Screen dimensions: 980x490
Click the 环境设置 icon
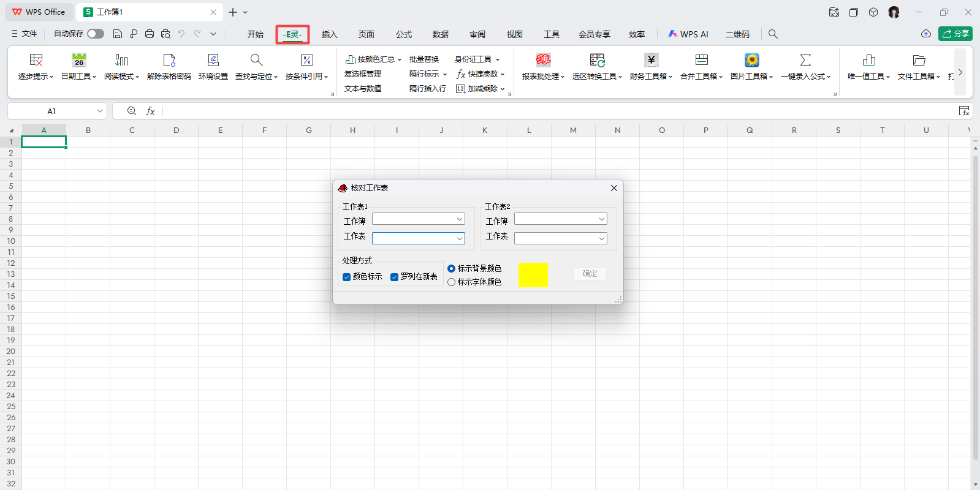pyautogui.click(x=213, y=60)
